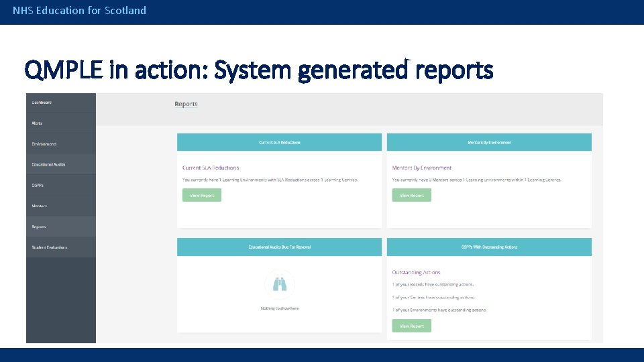Click the Environments have outstanding actions line

tap(439, 310)
